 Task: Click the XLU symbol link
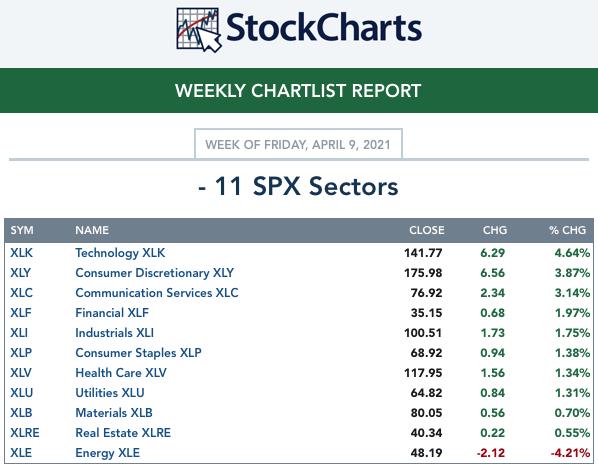tap(21, 393)
